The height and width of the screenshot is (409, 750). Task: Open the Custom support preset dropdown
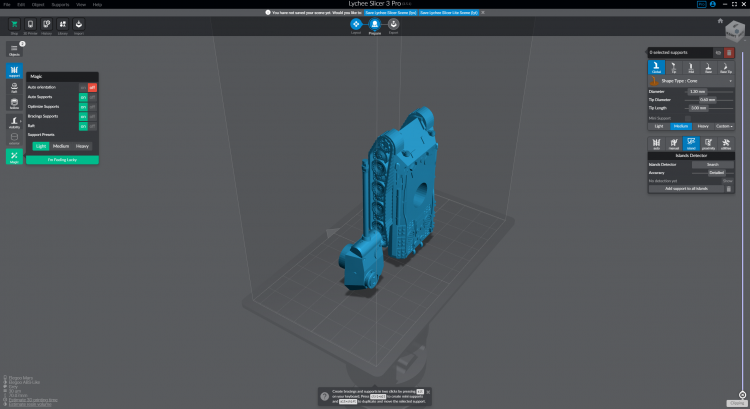pos(723,126)
